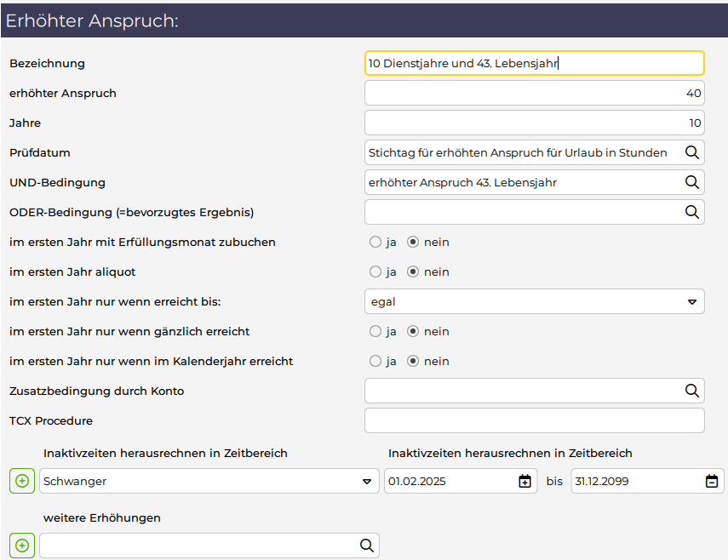Open lookup for UND-Bedingung field
Screen dimensions: 728x560
[x=692, y=182]
